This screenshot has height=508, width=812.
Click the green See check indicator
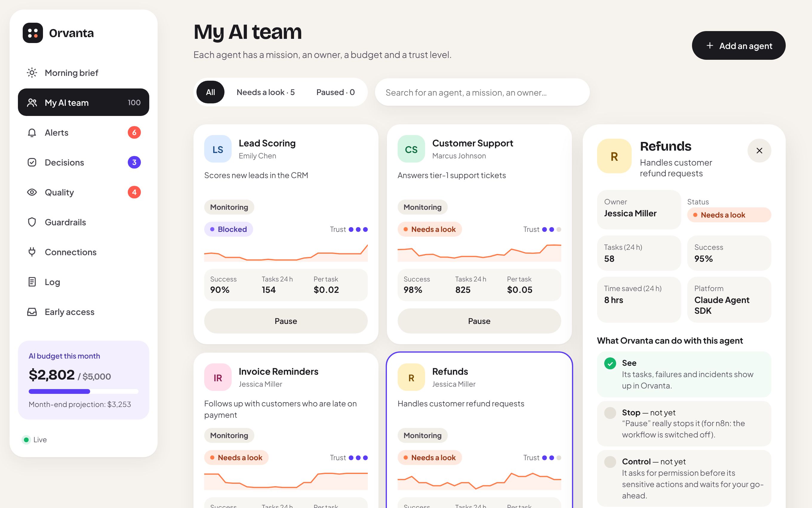point(610,363)
